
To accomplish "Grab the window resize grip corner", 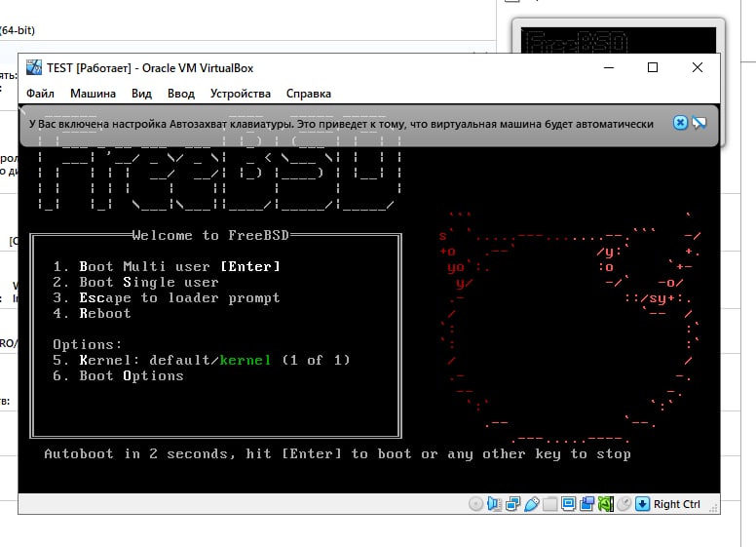I will click(713, 508).
